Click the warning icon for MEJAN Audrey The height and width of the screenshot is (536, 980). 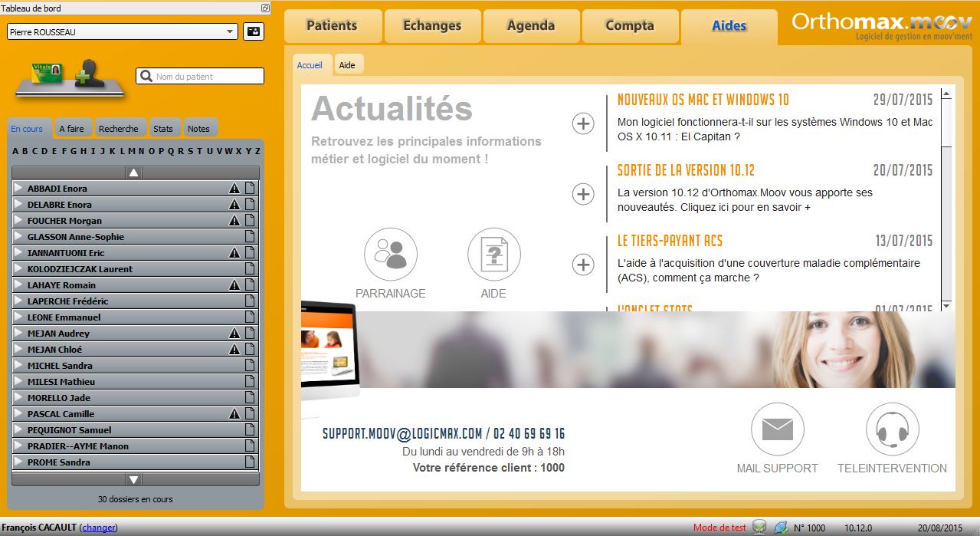(234, 334)
